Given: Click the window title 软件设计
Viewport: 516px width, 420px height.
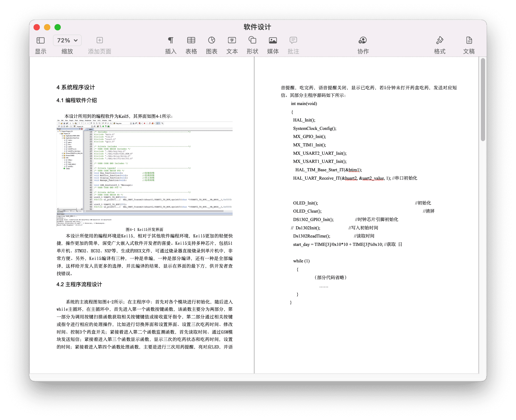Looking at the screenshot, I should (257, 27).
